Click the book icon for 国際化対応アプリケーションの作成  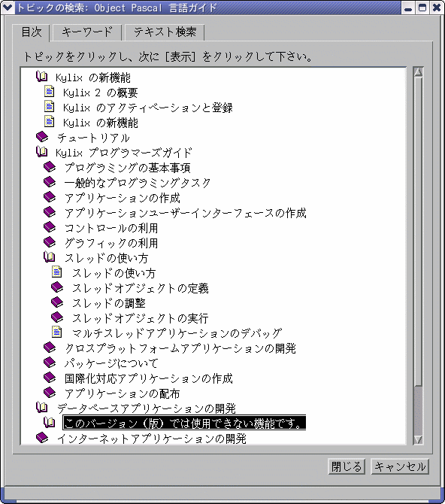coord(50,378)
